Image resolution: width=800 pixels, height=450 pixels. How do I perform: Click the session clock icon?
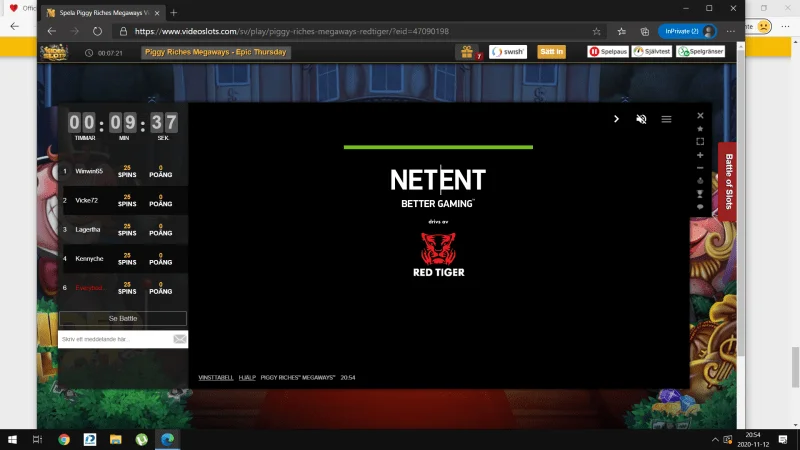click(x=89, y=53)
